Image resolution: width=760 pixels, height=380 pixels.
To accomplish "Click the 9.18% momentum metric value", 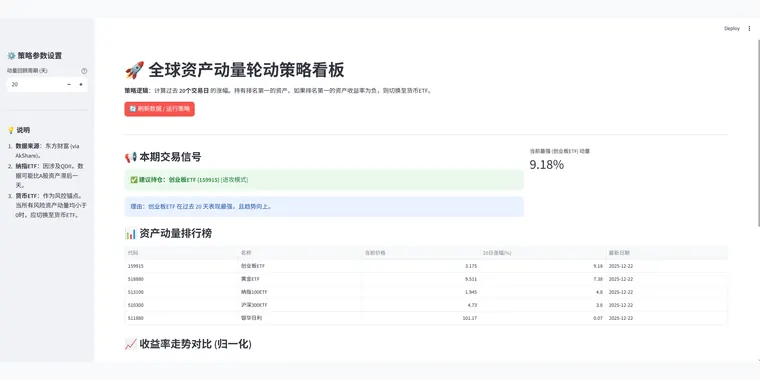I will click(546, 165).
